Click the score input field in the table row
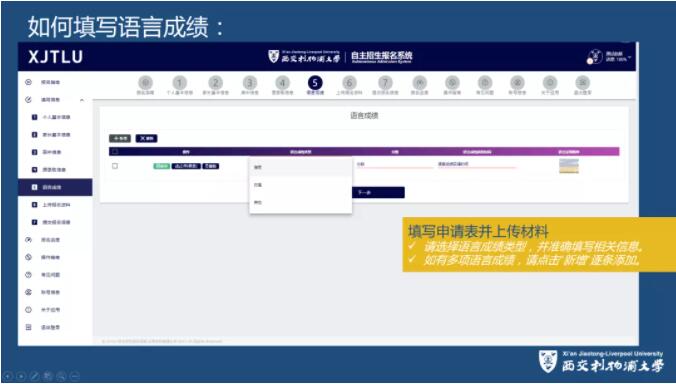Viewport: 676px width, 384px height. (x=394, y=165)
